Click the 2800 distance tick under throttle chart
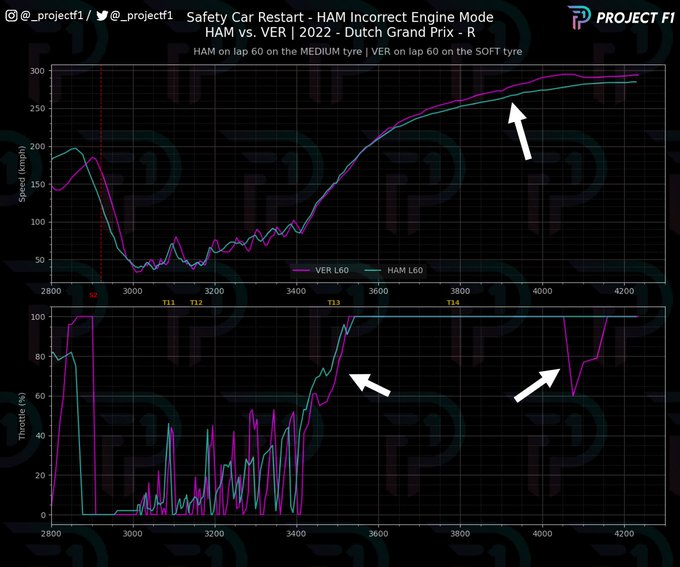Screen dimensions: 680x567 [x=51, y=533]
